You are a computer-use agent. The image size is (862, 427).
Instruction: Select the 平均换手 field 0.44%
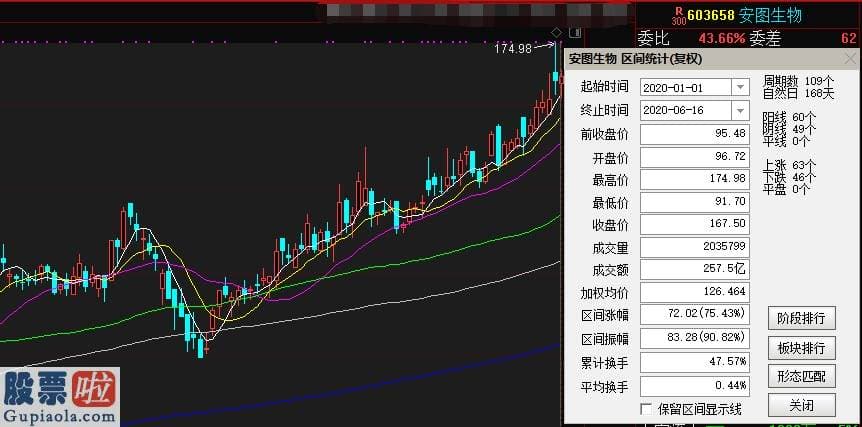695,386
